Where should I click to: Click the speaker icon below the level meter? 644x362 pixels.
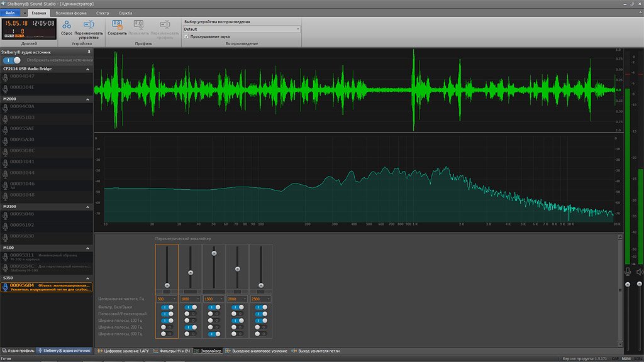pyautogui.click(x=640, y=271)
